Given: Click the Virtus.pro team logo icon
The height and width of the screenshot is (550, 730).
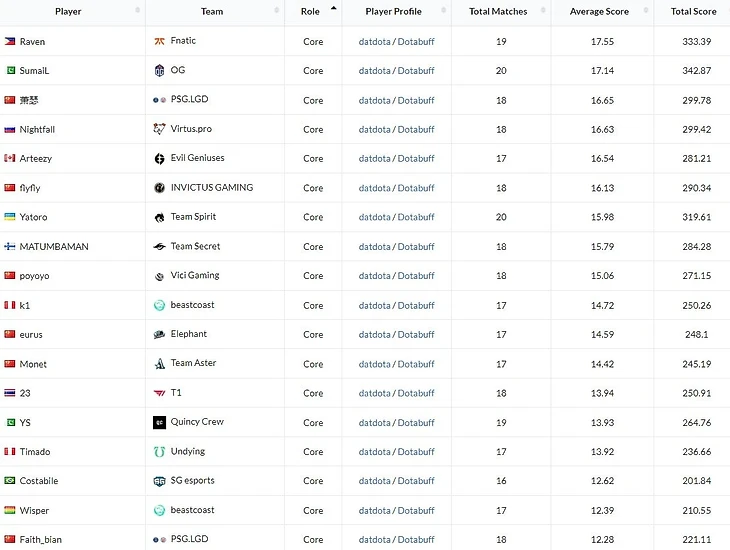Looking at the screenshot, I should (x=160, y=129).
